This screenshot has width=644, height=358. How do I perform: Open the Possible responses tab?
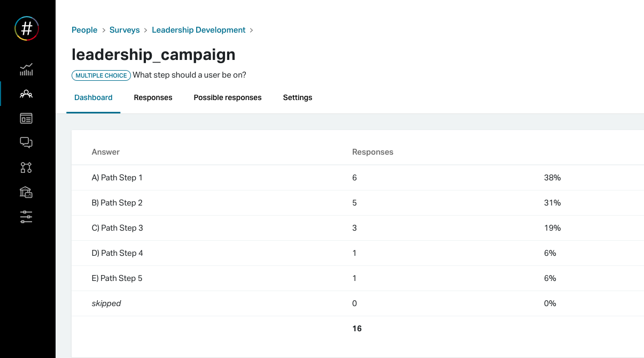point(228,97)
